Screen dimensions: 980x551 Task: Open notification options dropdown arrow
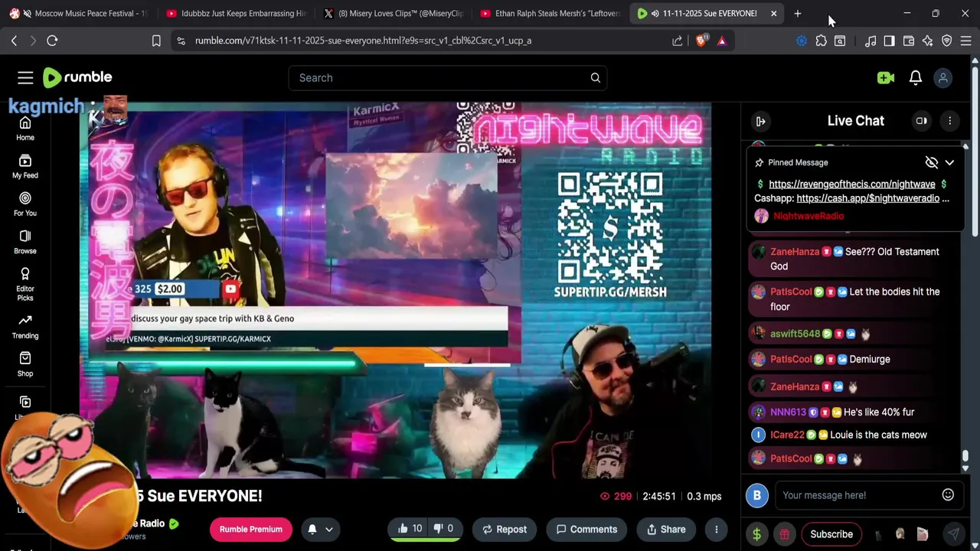pos(329,529)
